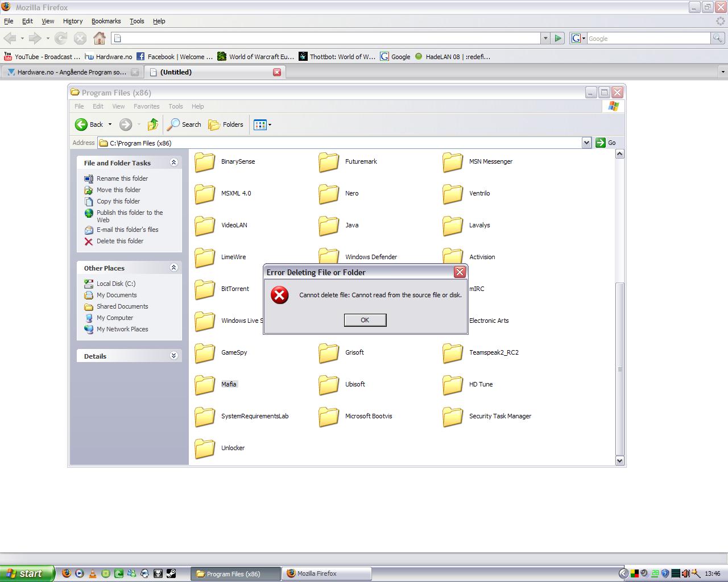Viewport: 728px width, 582px height.
Task: Click OK in the error dialog
Action: [x=365, y=320]
